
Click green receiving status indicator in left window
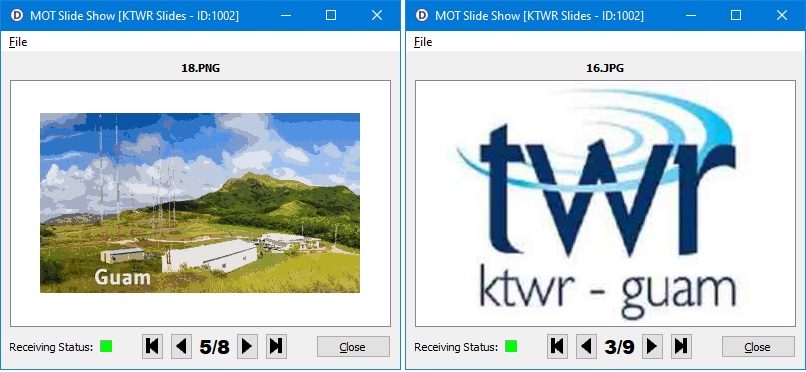[x=106, y=346]
